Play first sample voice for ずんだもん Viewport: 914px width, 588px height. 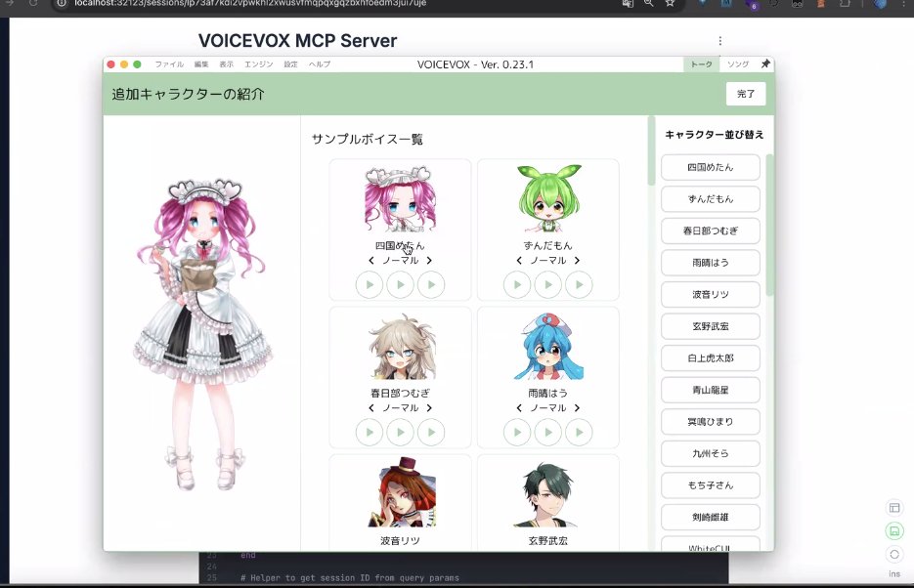pyautogui.click(x=517, y=284)
